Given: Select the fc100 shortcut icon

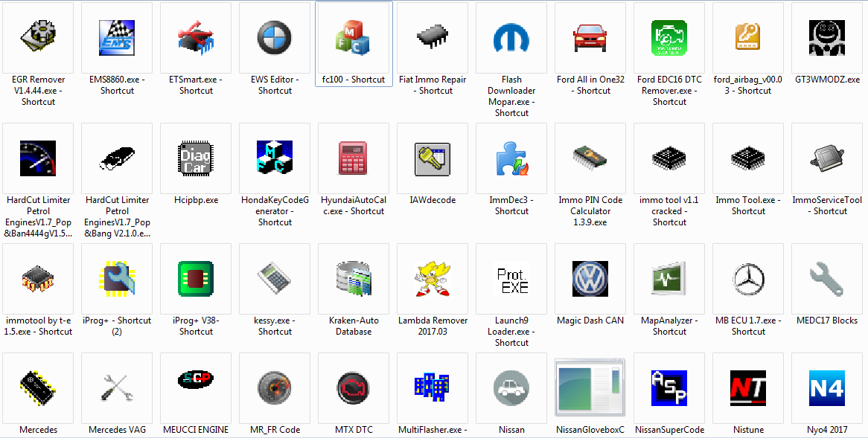Looking at the screenshot, I should (354, 37).
